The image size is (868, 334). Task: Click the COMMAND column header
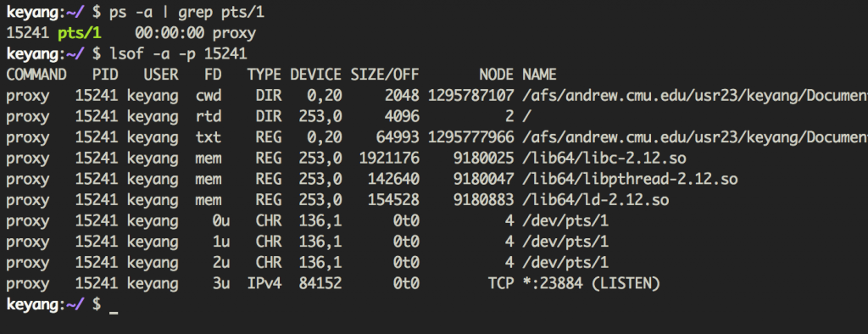coord(36,75)
